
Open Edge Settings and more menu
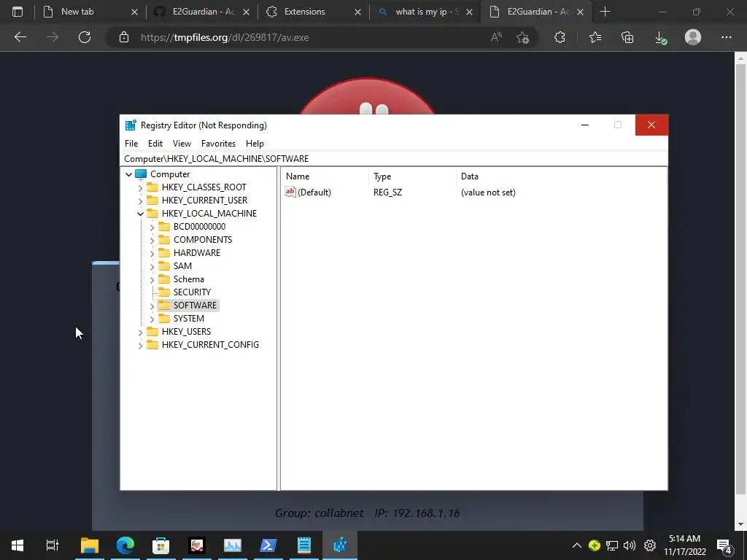tap(726, 37)
